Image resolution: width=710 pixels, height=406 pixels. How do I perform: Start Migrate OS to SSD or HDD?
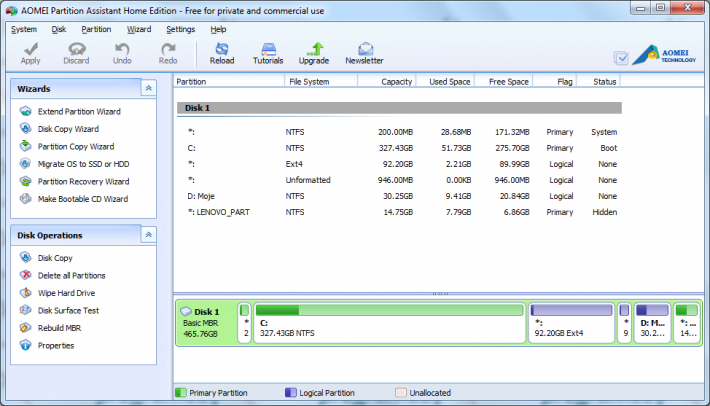83,164
